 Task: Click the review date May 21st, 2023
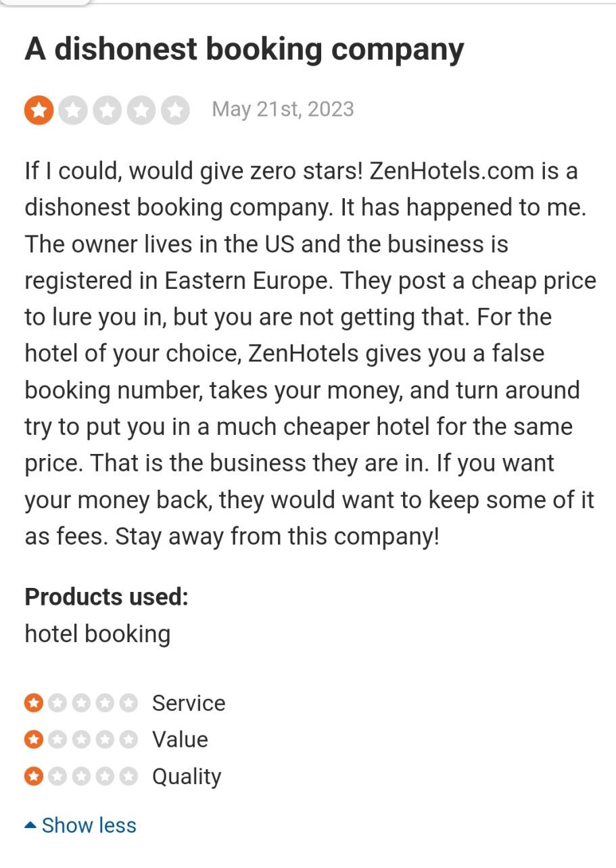pyautogui.click(x=283, y=110)
